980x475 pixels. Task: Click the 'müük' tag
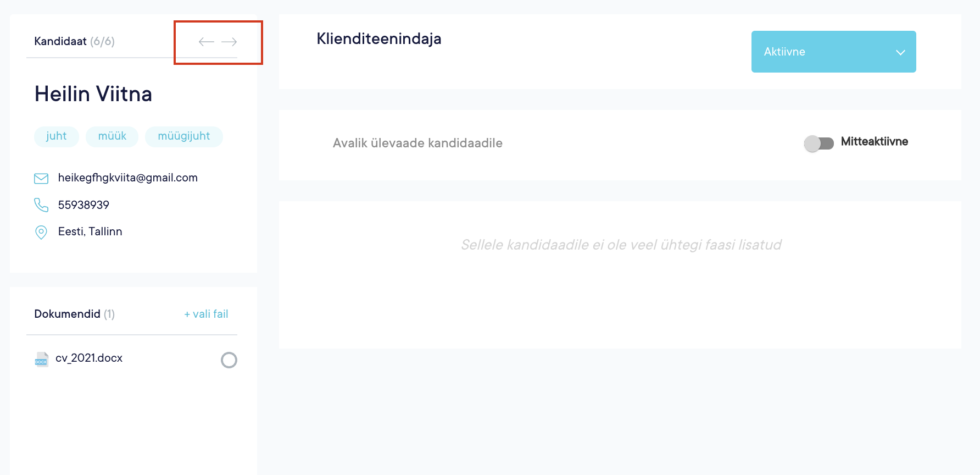coord(112,136)
